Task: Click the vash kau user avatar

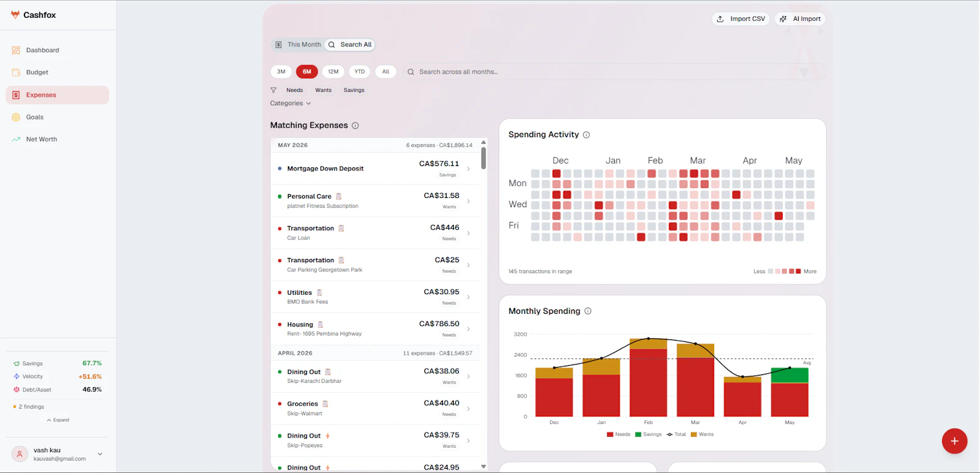Action: tap(20, 454)
